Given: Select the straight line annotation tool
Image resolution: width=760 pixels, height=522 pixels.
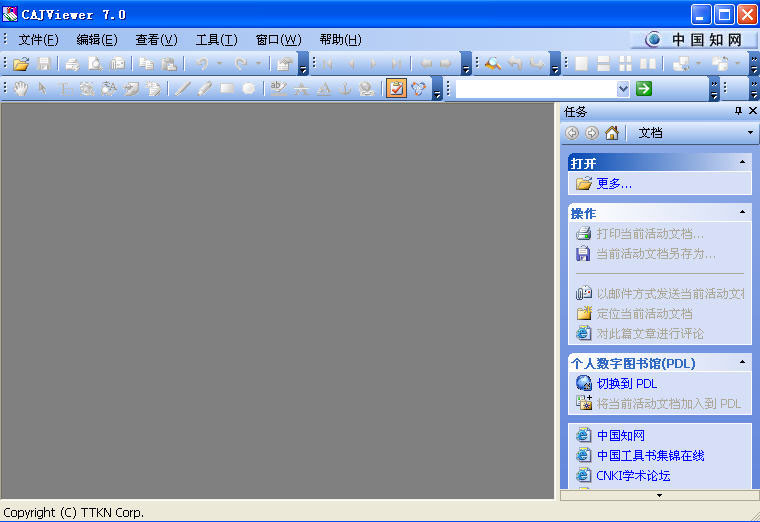Looking at the screenshot, I should click(183, 89).
